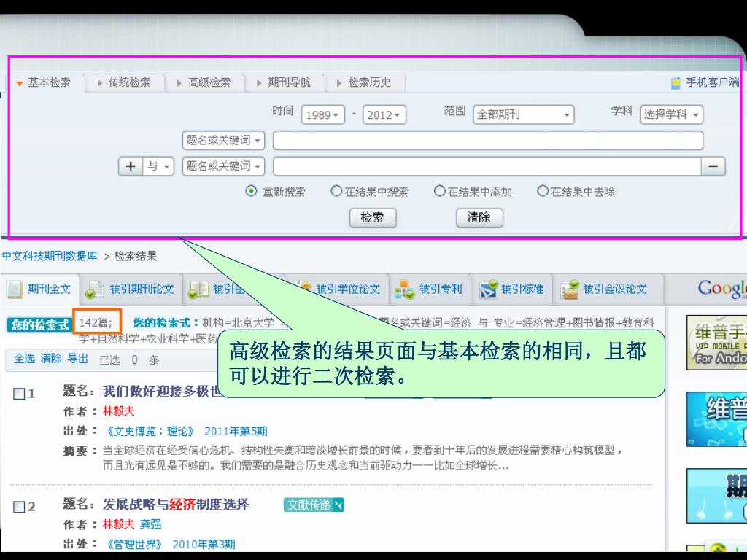The height and width of the screenshot is (560, 747).
Task: Open the 1989 start year dropdown
Action: 323,114
